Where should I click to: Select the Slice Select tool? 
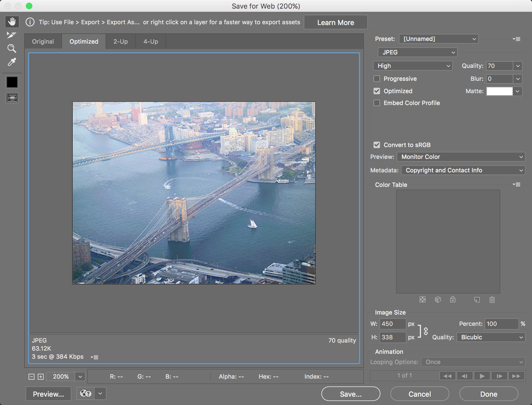coord(11,35)
